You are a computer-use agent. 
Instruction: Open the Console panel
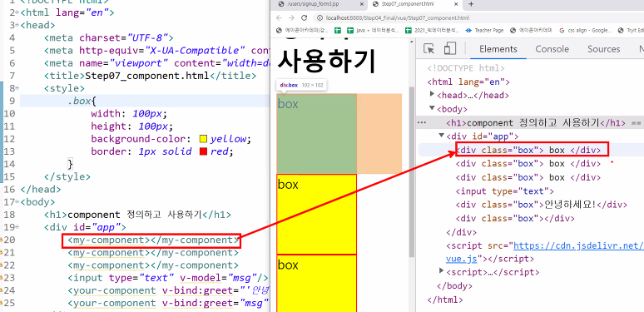pyautogui.click(x=552, y=49)
